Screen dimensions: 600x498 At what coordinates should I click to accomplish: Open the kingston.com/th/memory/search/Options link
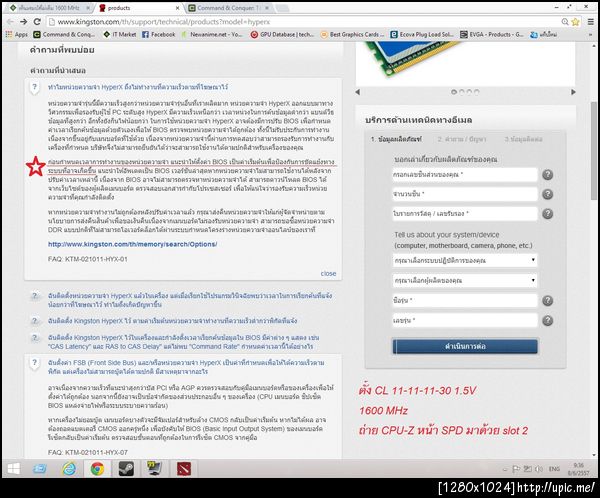[132, 244]
